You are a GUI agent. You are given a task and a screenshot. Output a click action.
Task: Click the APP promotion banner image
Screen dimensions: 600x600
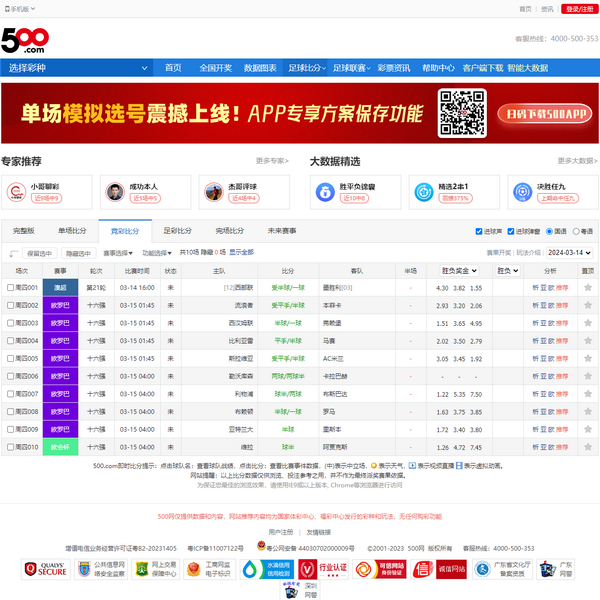tap(299, 113)
